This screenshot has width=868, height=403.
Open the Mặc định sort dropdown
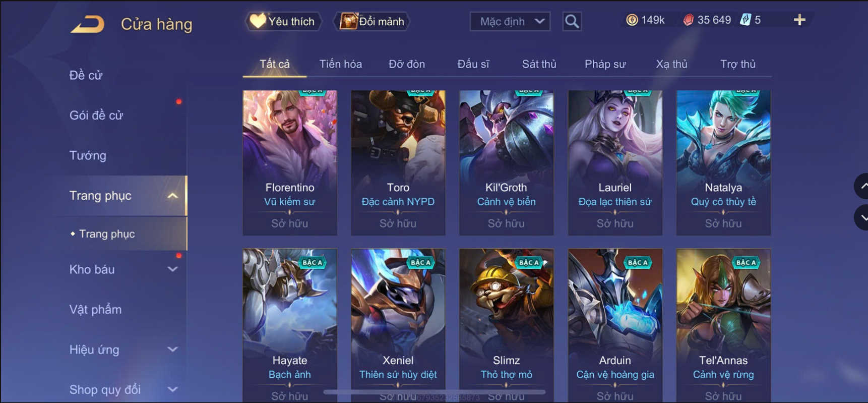(x=510, y=21)
